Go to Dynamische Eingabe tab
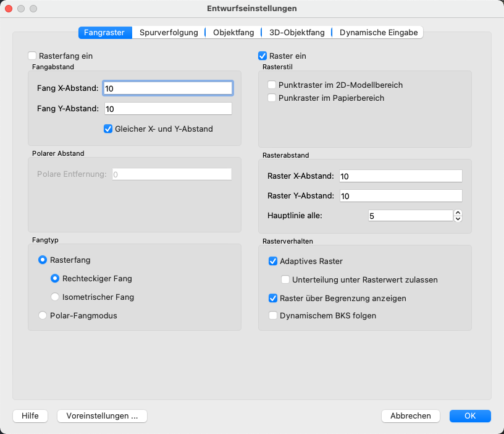Screen dimensions: 504x434 (378, 32)
